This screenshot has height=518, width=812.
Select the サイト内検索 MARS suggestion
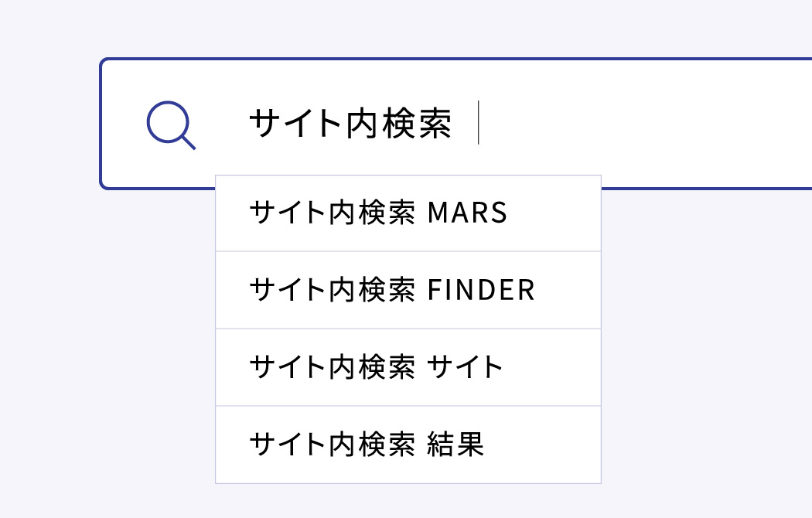(x=408, y=213)
